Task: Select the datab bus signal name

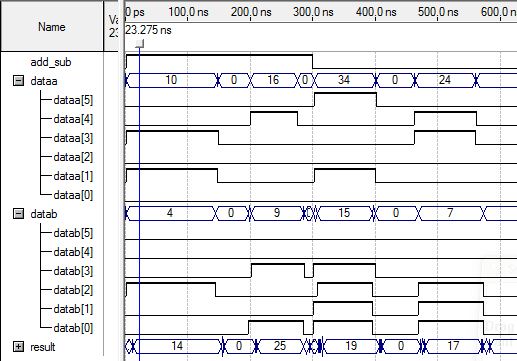Action: click(x=44, y=214)
